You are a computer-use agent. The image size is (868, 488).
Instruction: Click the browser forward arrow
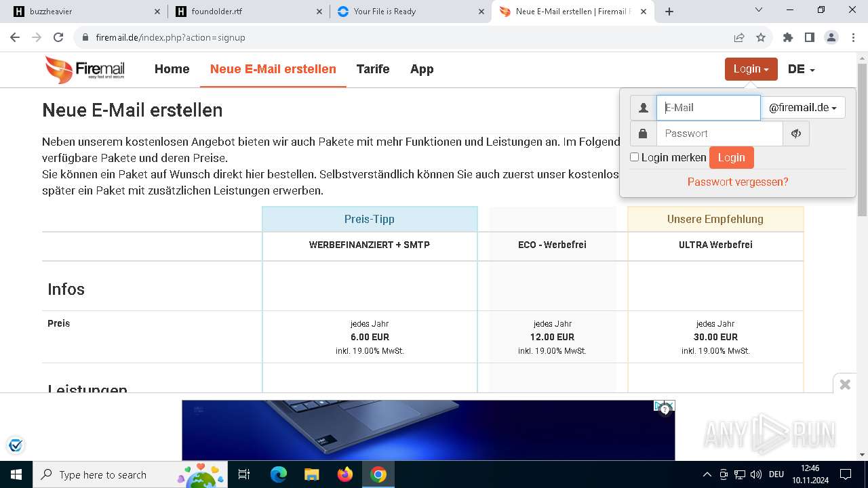(x=37, y=37)
